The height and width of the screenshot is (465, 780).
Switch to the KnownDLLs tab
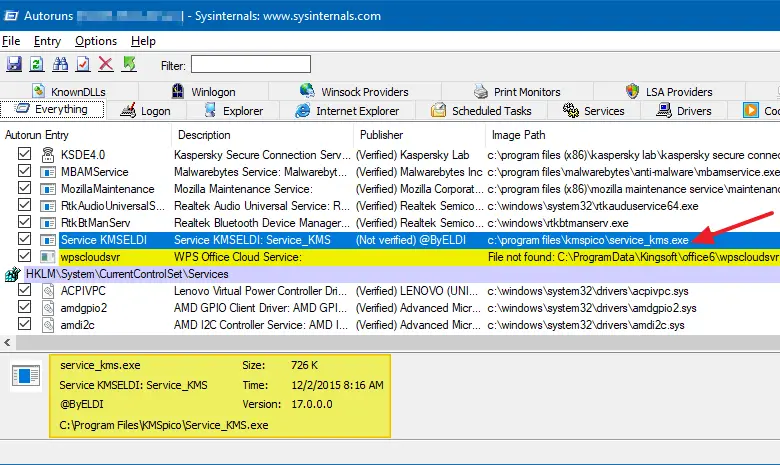coord(69,92)
